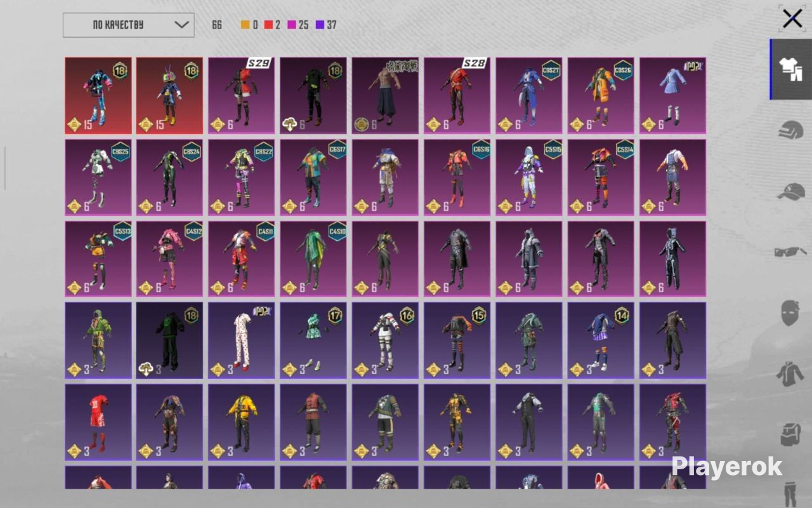Open the outfits category (shirt and pants icon)

pyautogui.click(x=791, y=70)
